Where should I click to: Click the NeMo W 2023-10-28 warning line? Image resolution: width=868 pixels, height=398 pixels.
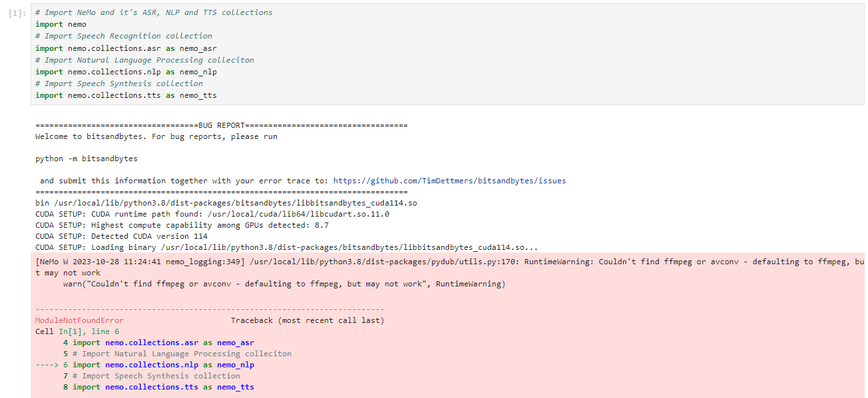450,267
